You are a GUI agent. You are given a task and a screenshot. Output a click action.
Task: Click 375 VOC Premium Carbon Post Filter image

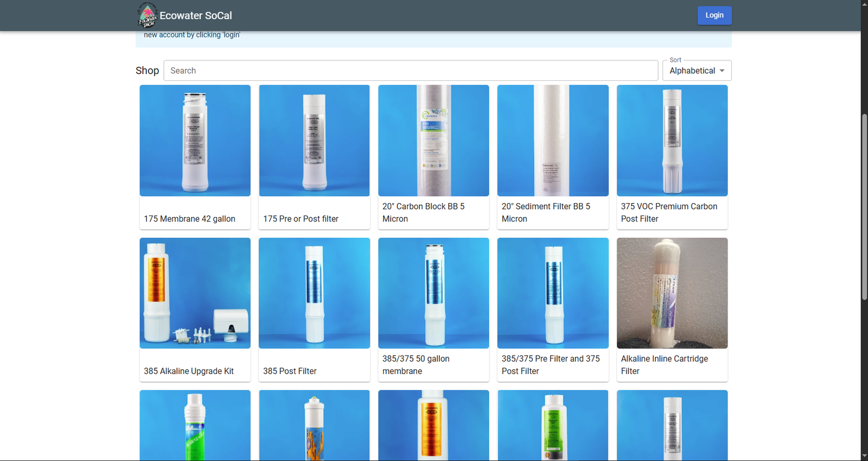click(x=672, y=140)
